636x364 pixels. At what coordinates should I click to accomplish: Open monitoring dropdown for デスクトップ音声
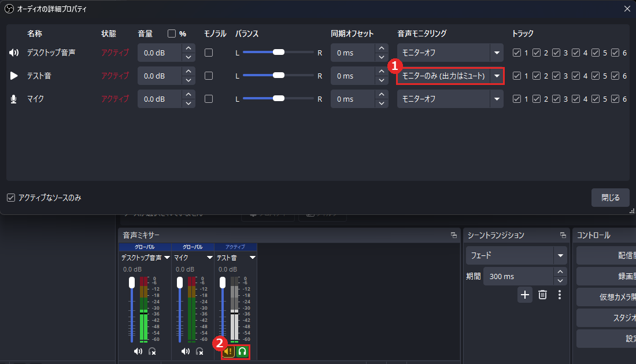click(x=450, y=53)
